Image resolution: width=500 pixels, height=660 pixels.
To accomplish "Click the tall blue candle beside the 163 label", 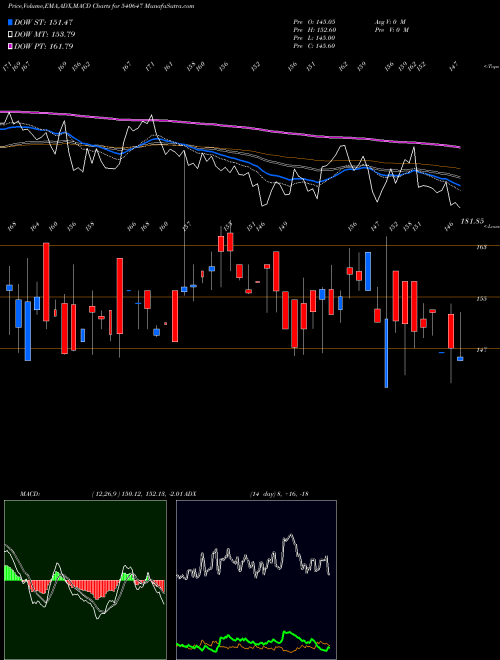I will tap(368, 271).
